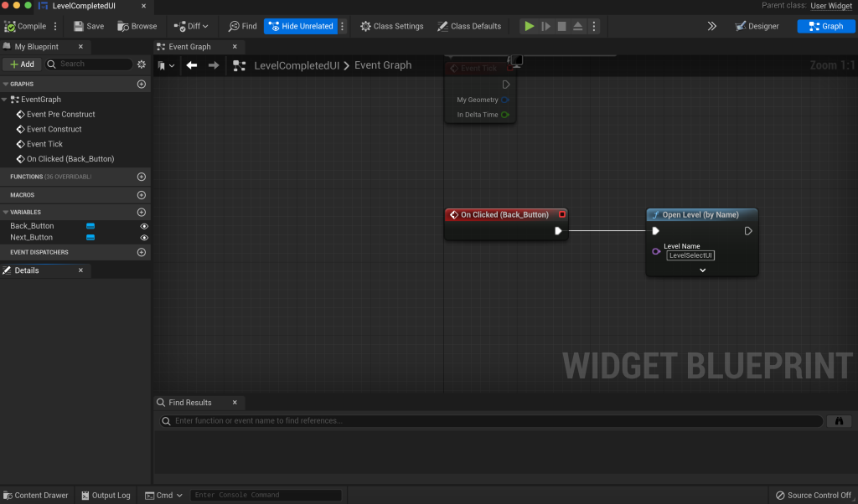Screen dimensions: 858x504
Task: Click the binoculars find-in-blueprints icon
Action: [x=838, y=421]
